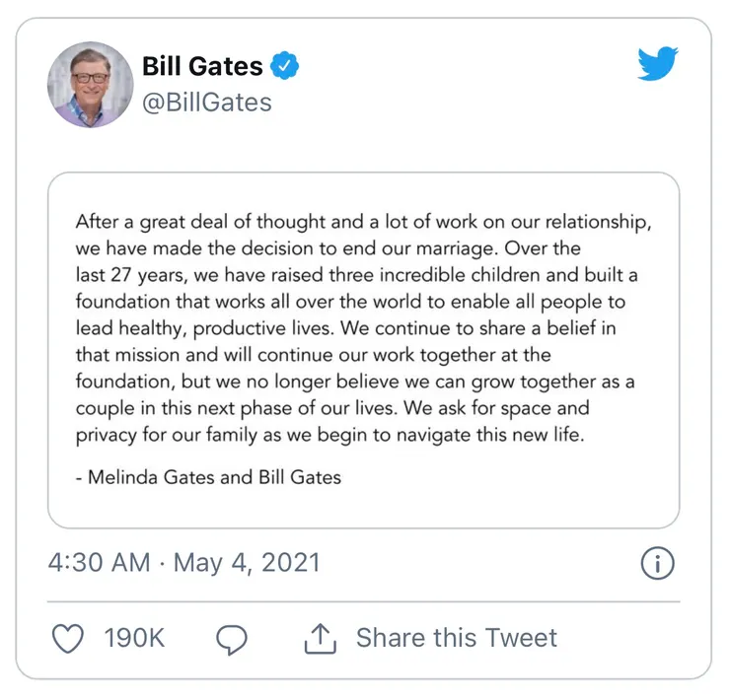Click the "Share this Tweet" text

pyautogui.click(x=457, y=638)
